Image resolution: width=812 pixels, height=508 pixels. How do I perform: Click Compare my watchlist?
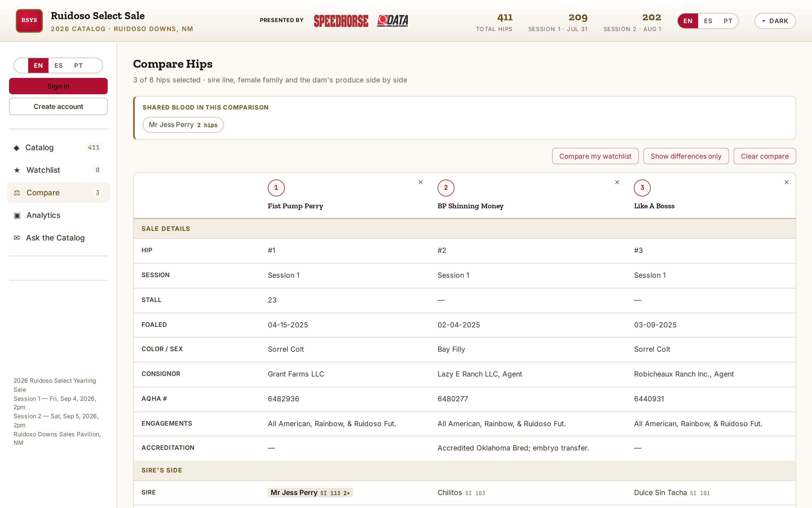[x=595, y=156]
